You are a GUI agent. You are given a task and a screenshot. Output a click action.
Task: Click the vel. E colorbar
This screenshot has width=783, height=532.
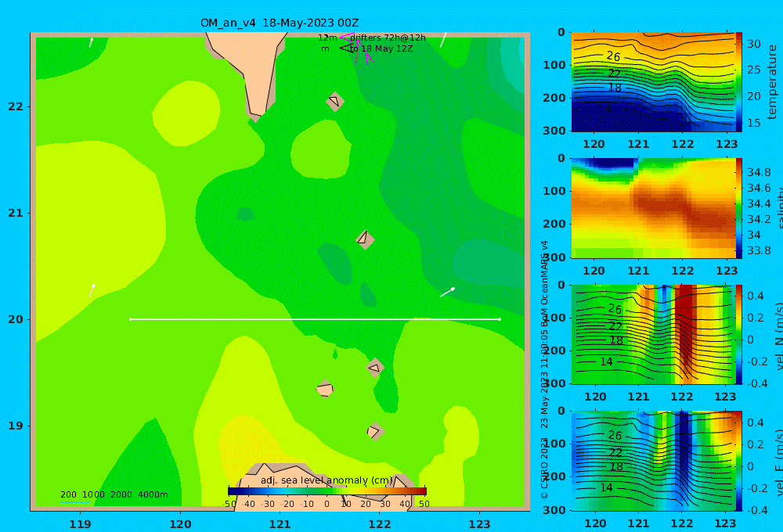click(739, 461)
